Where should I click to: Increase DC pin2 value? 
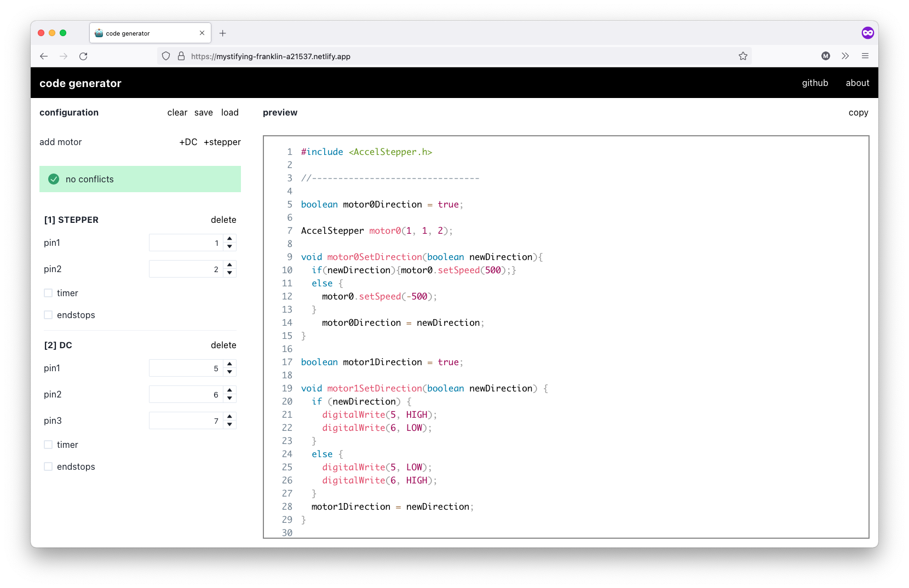[x=230, y=390]
